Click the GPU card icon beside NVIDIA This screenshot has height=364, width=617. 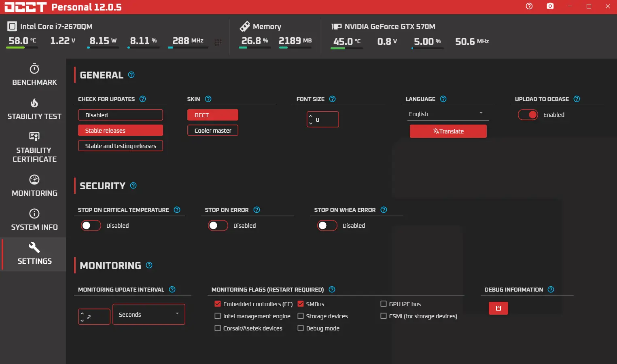coord(337,26)
